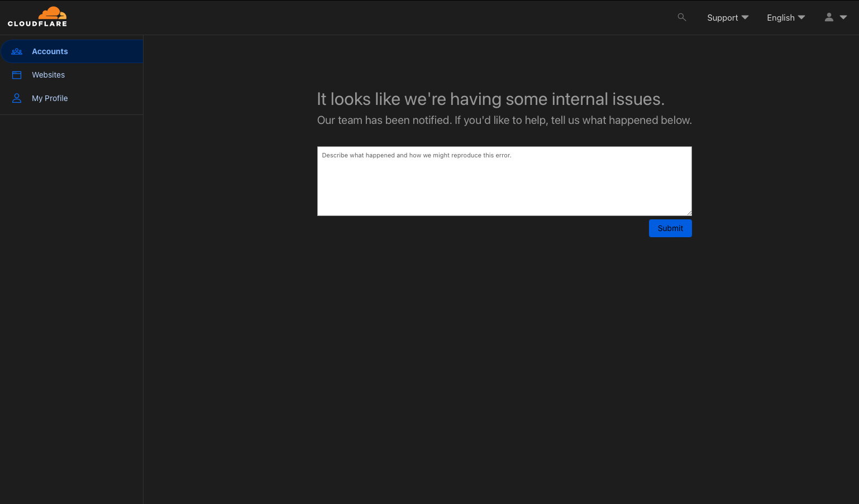This screenshot has height=504, width=859.
Task: Click the Websites browser-window icon in the sidebar
Action: point(17,75)
